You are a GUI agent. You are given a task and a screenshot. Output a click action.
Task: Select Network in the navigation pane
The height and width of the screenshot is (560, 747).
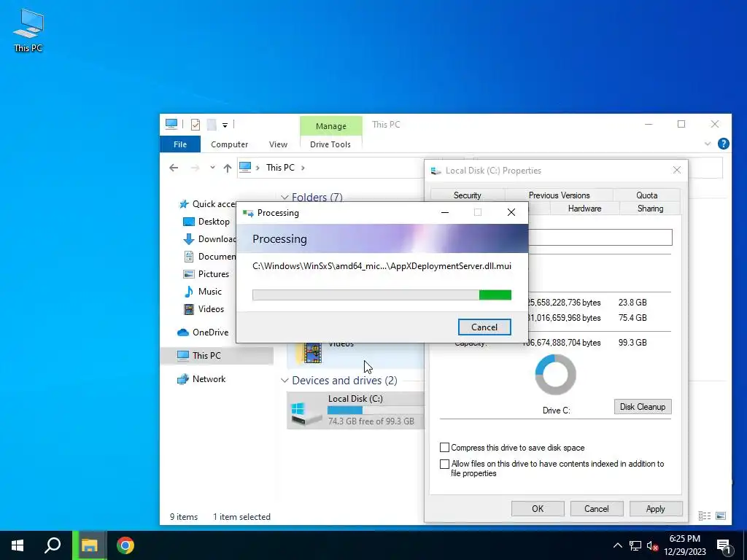[201, 379]
